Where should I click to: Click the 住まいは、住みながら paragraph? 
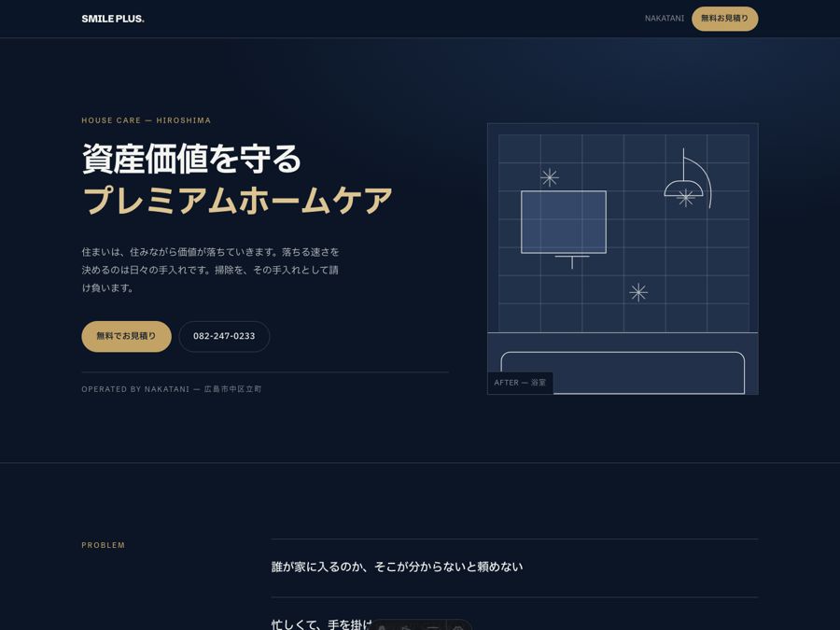[x=211, y=270]
